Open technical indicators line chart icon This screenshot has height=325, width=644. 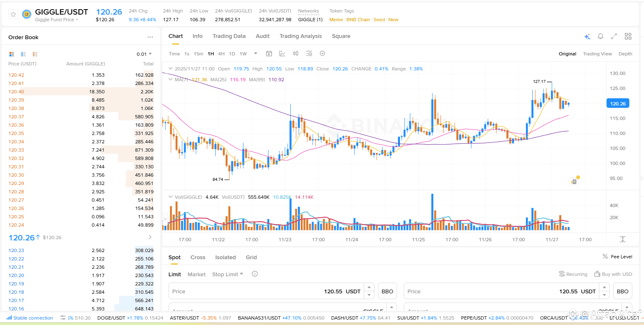pos(282,53)
